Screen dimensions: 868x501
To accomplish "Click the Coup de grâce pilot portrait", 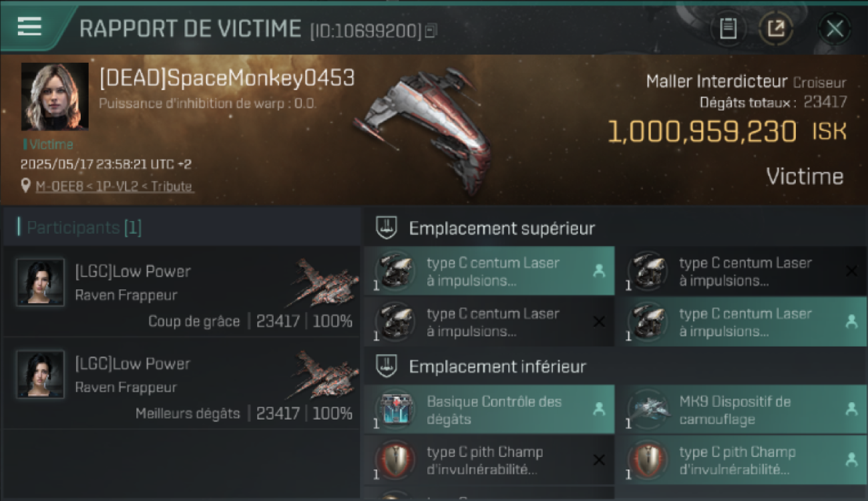I will (x=41, y=283).
